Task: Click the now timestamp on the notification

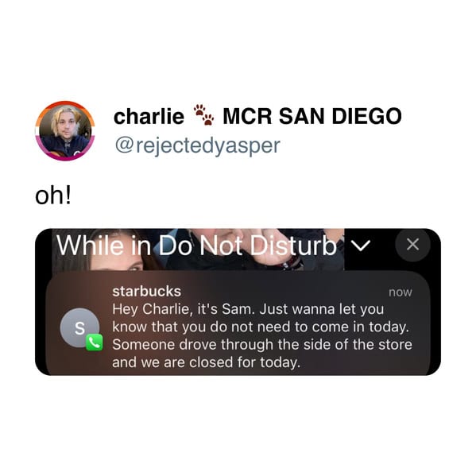Action: click(x=401, y=292)
